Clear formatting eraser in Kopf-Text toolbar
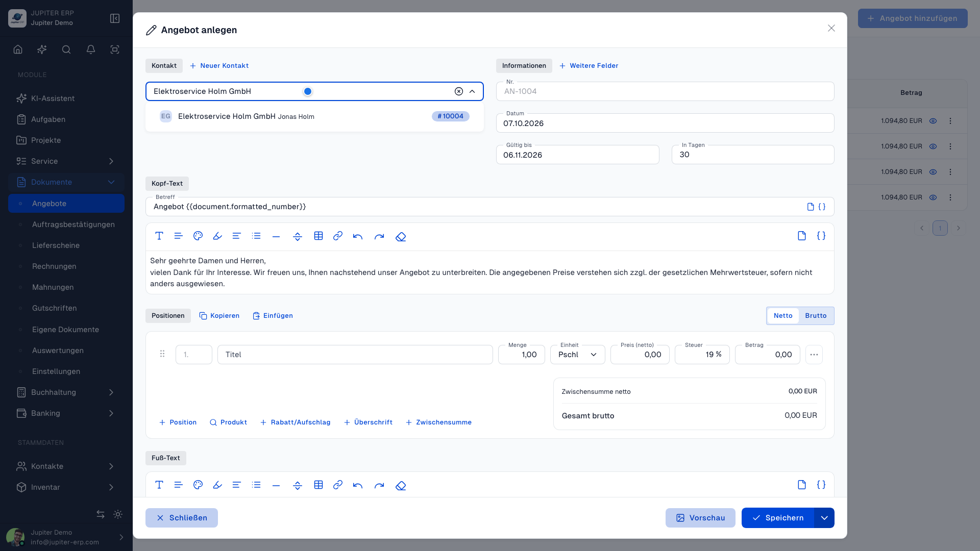 click(401, 236)
